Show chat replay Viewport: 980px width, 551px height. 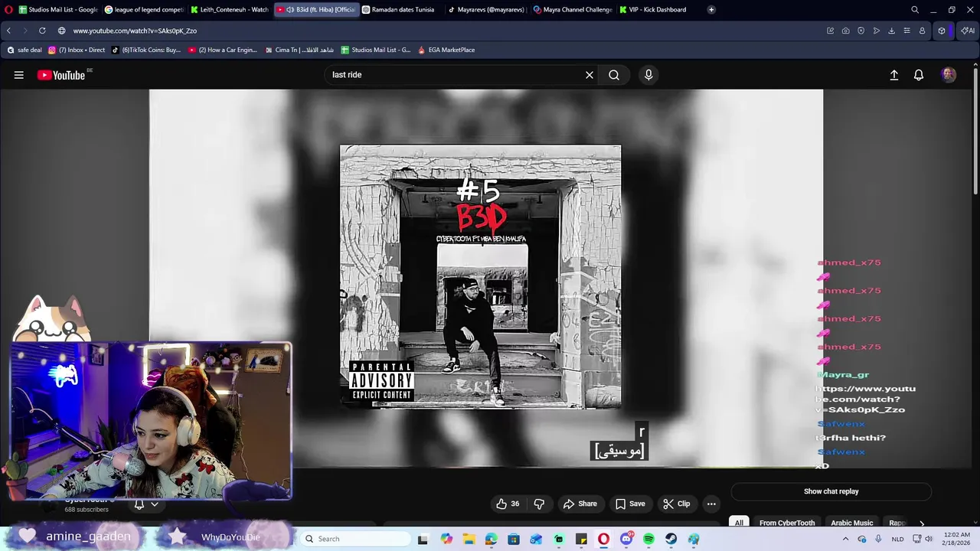click(x=831, y=491)
